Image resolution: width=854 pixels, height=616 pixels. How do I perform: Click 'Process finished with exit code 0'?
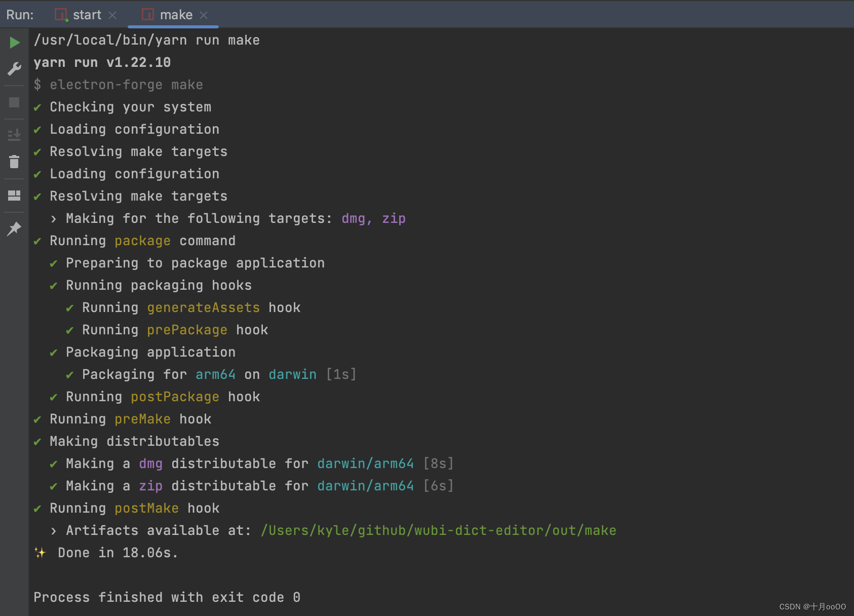[167, 597]
